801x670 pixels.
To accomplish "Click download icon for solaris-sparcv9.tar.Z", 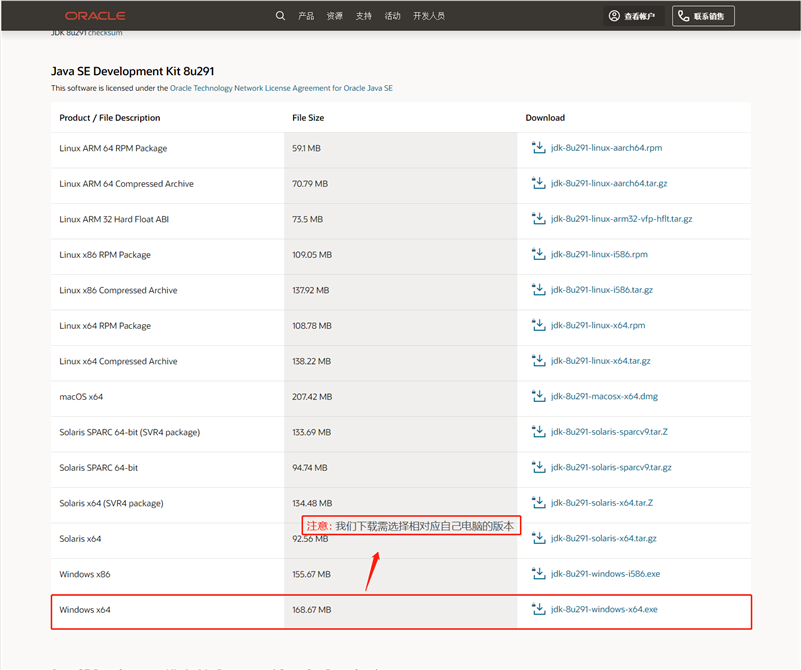I will point(538,432).
